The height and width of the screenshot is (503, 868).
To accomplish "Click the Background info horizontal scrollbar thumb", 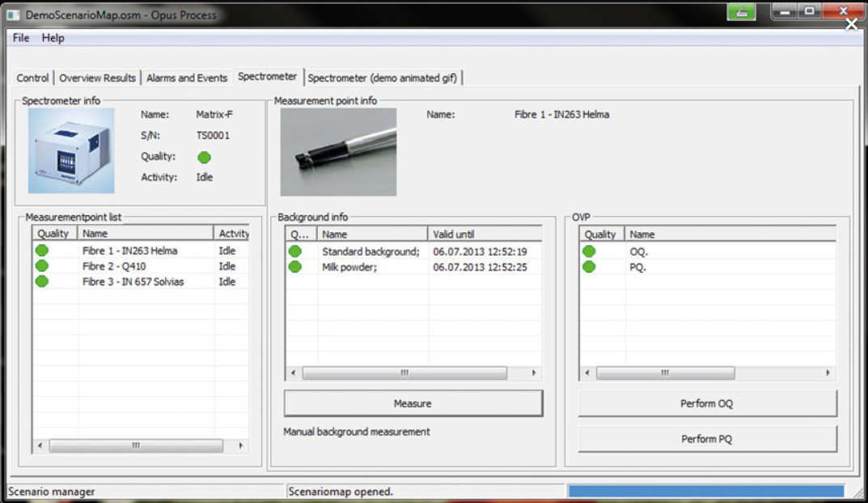I will [404, 374].
